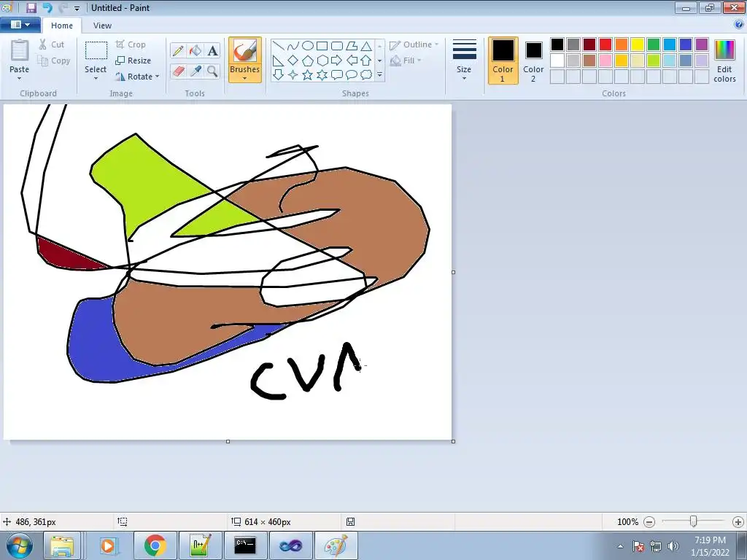The image size is (747, 560).
Task: Switch to the View ribbon tab
Action: (x=102, y=26)
